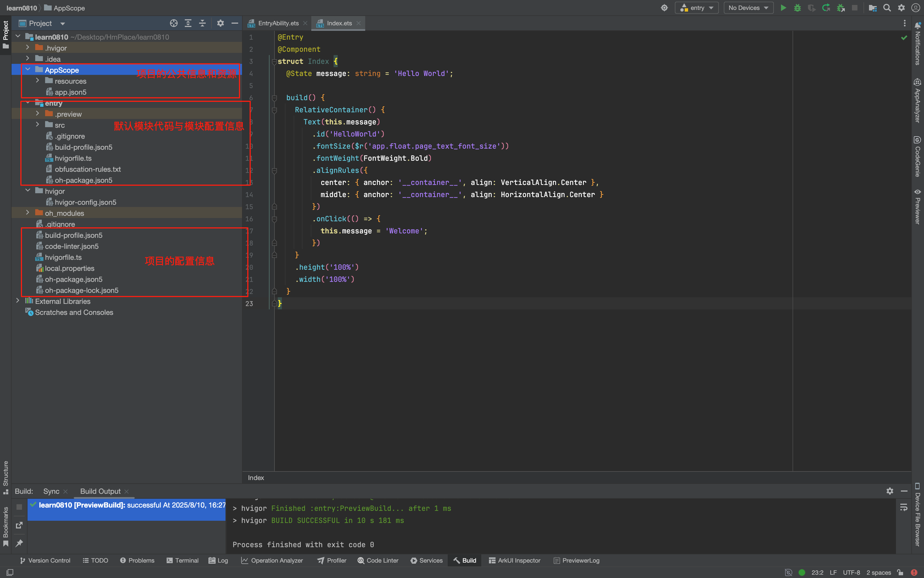Click the 2 spaces indent setting

point(878,572)
